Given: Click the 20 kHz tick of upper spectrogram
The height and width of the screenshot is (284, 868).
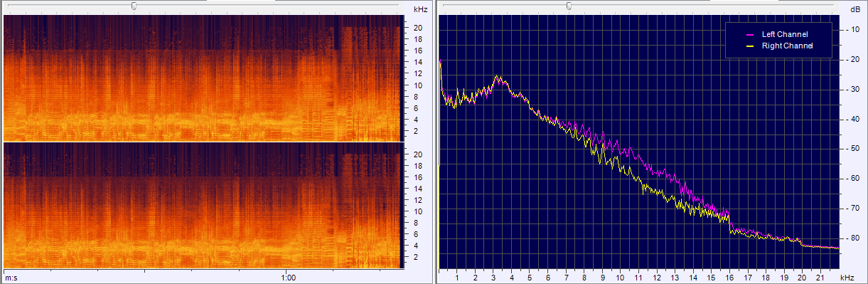Looking at the screenshot, I should pyautogui.click(x=419, y=28).
